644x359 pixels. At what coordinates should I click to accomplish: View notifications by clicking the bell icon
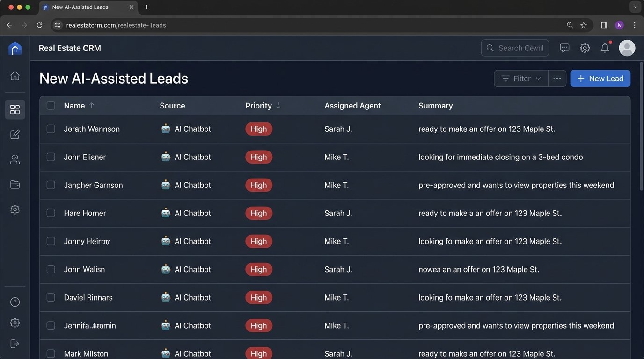pyautogui.click(x=605, y=48)
